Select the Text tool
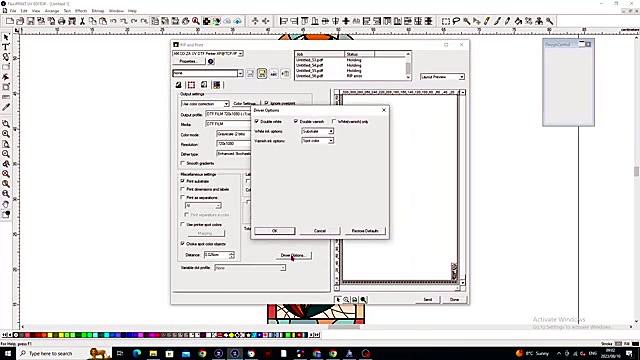The width and height of the screenshot is (640, 360). 6,47
